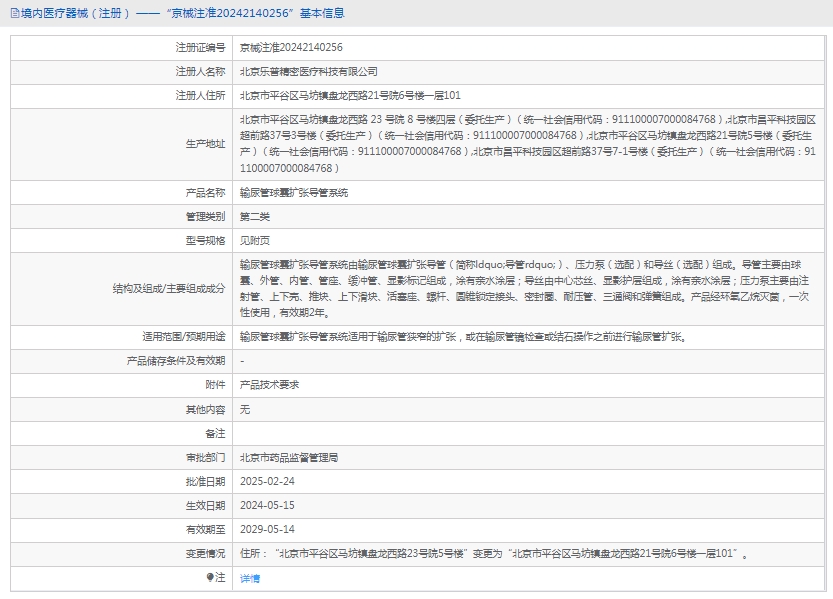833x599 pixels.
Task: Select registration number 京械注准20242140256 in table
Action: tap(291, 47)
